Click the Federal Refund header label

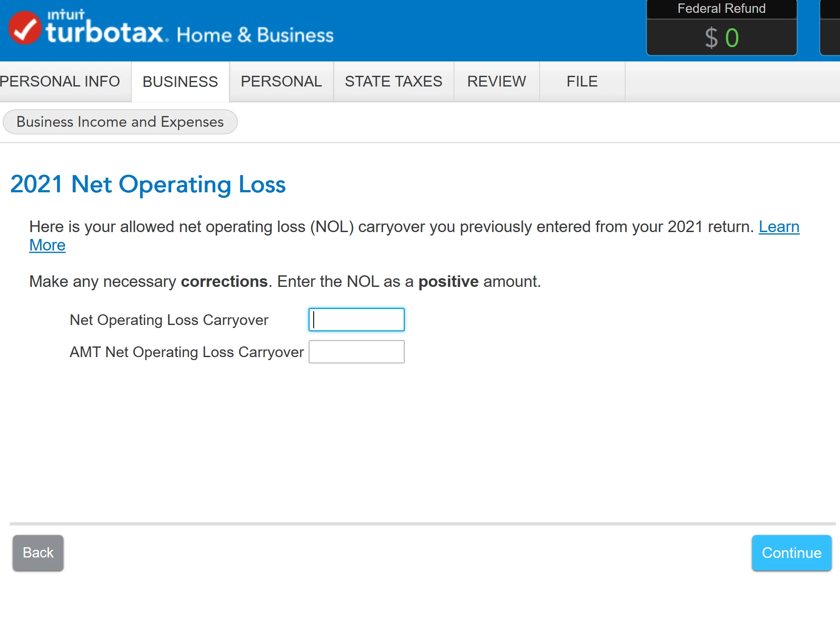721,9
